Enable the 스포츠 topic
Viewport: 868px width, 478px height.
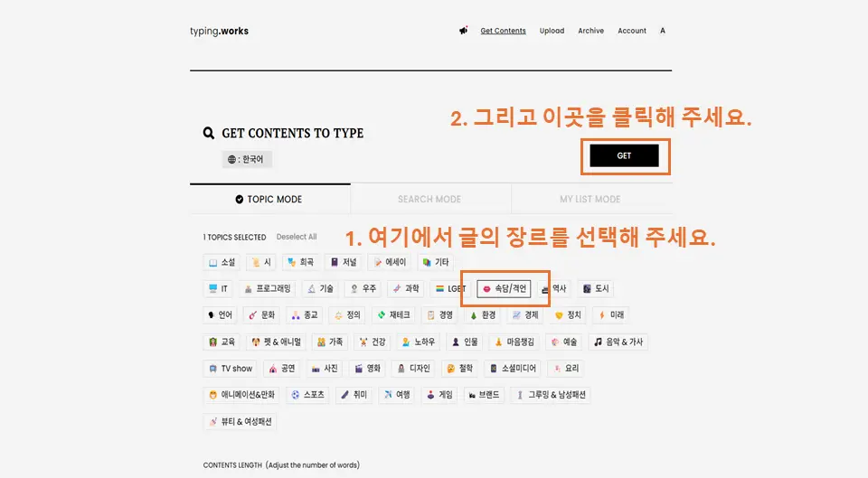(x=307, y=395)
